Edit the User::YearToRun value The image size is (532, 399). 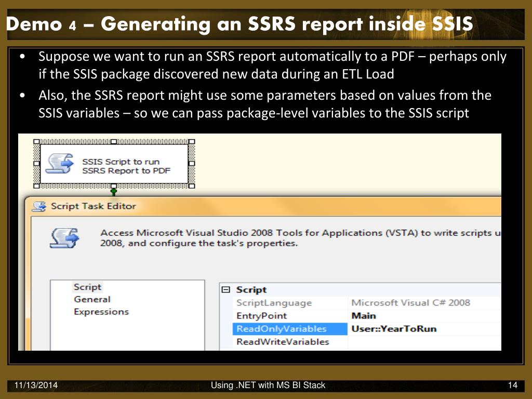[394, 329]
